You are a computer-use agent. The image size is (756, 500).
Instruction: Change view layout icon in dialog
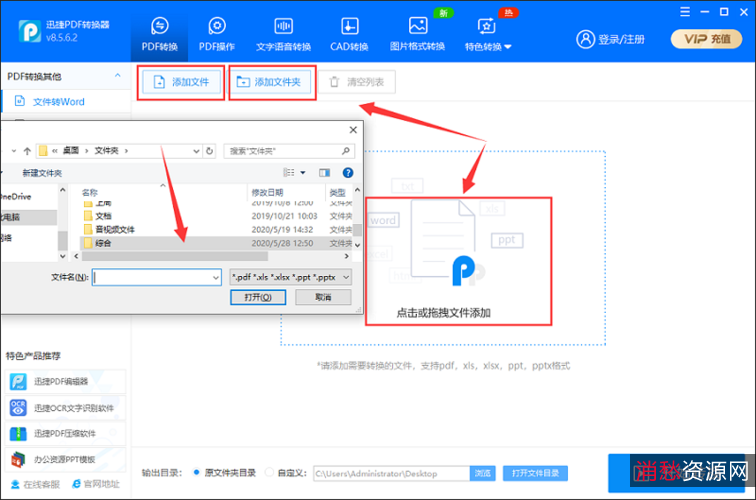[289, 173]
